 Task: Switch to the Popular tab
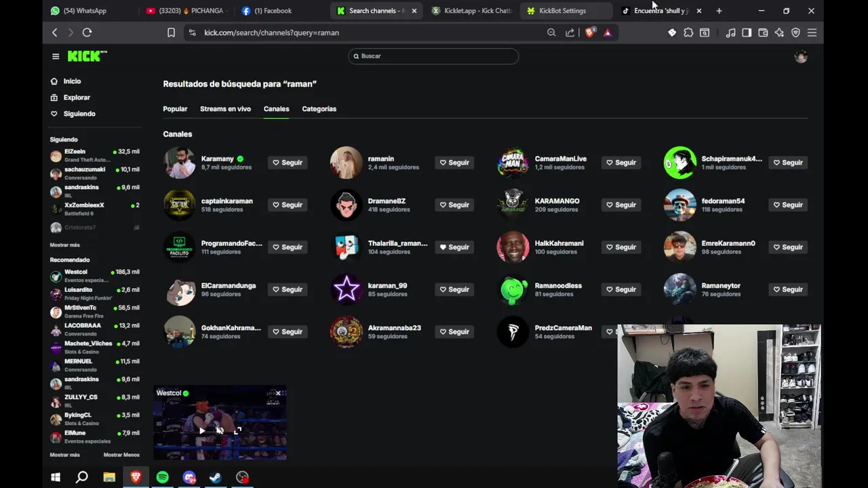[175, 108]
